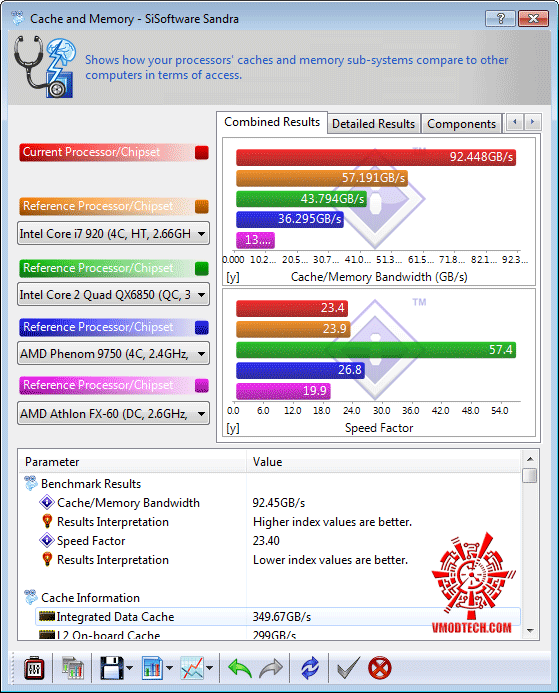This screenshot has width=559, height=693.
Task: Click the green 43.794GB/s bandwidth bar
Action: pos(301,199)
